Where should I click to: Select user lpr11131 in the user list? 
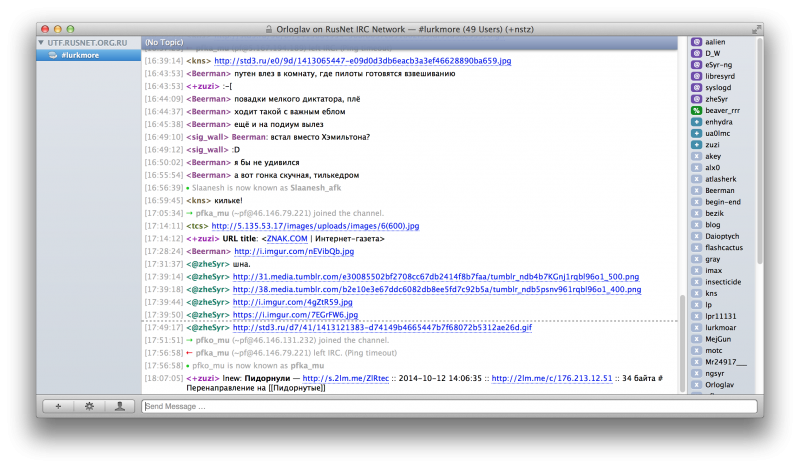tap(722, 316)
